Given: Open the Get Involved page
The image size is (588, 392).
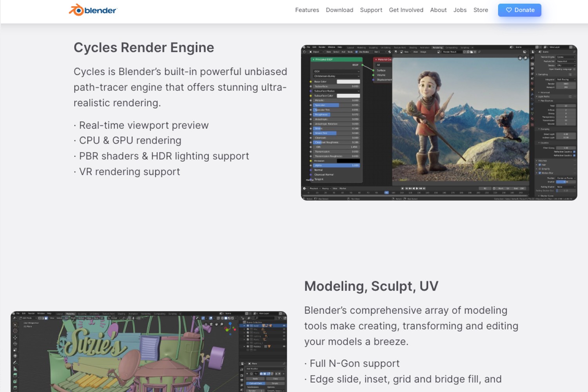Looking at the screenshot, I should click(x=406, y=10).
